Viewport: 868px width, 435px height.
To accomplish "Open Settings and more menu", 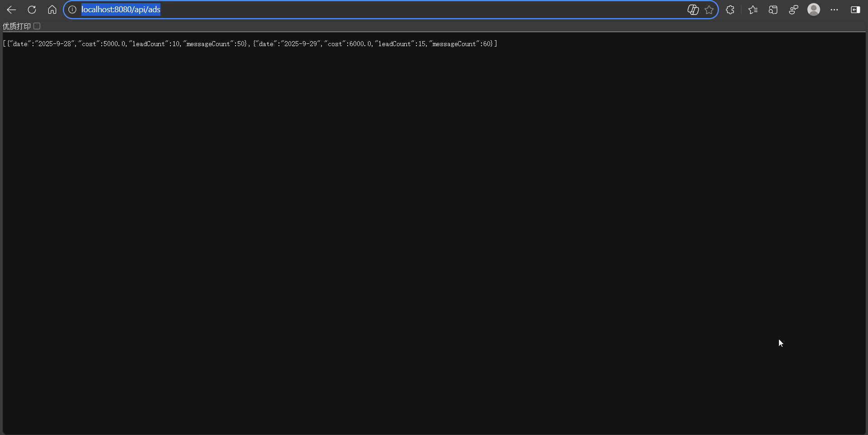I will [x=835, y=9].
